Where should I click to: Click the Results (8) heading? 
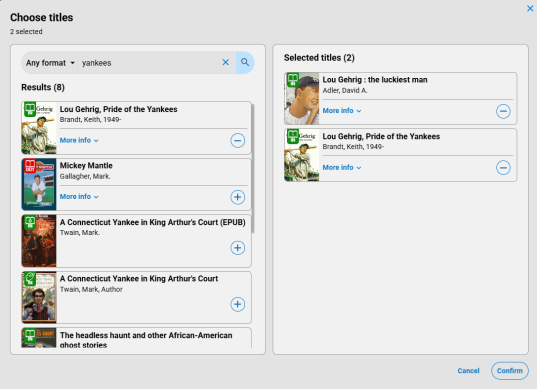[43, 87]
